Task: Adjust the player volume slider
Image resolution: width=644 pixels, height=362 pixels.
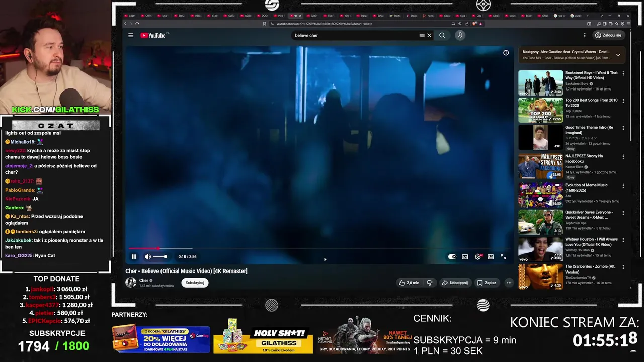Action: pyautogui.click(x=160, y=257)
